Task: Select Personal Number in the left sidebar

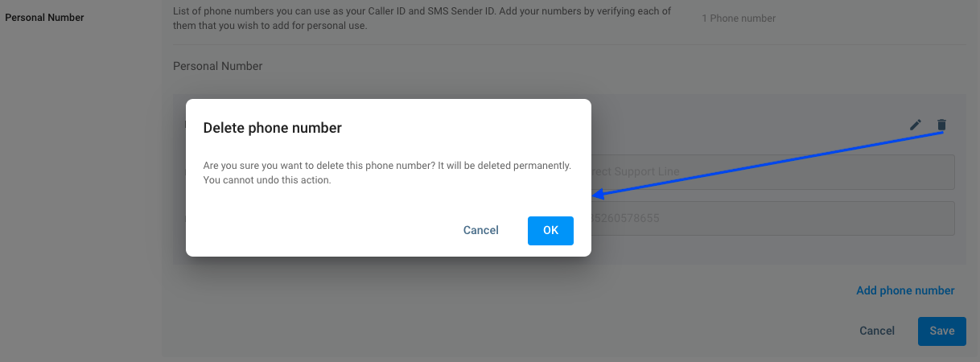Action: coord(44,18)
